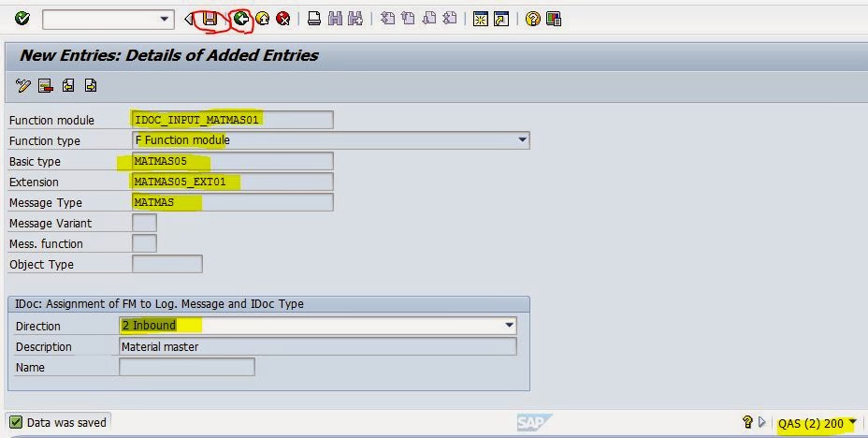Click the Name input field

point(187,367)
